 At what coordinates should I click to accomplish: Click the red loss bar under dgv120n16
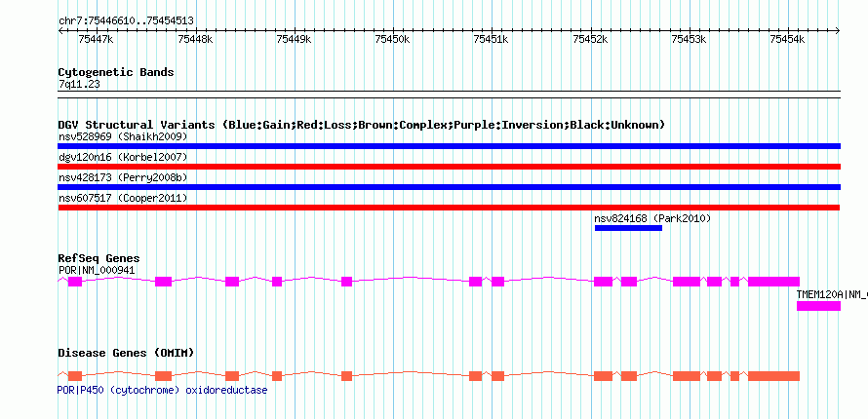(x=449, y=167)
